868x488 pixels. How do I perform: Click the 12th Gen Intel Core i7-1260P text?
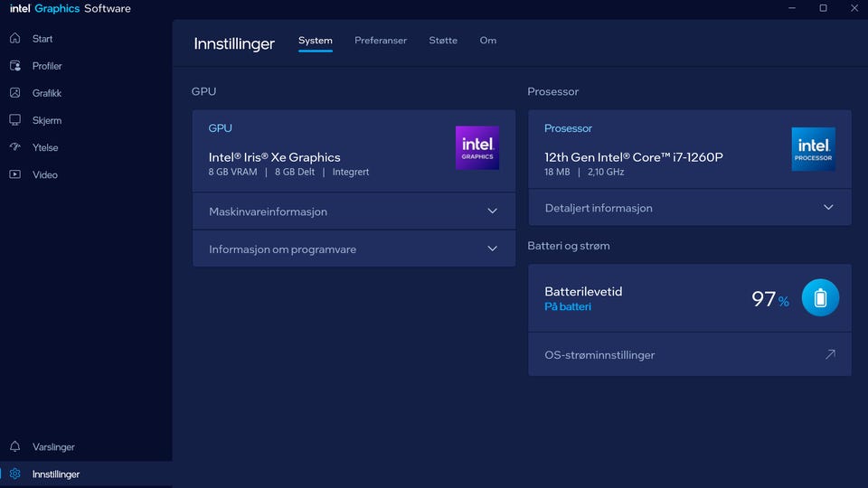pyautogui.click(x=633, y=157)
